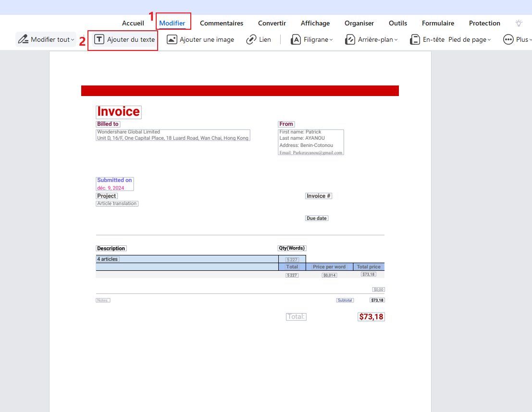Click the Email Parkerayanou@gmail.com line

[311, 153]
